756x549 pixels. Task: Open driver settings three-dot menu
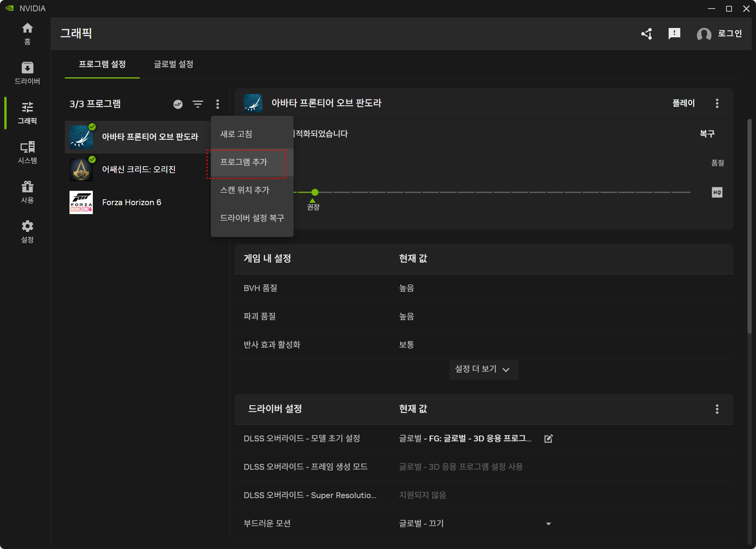(x=717, y=409)
